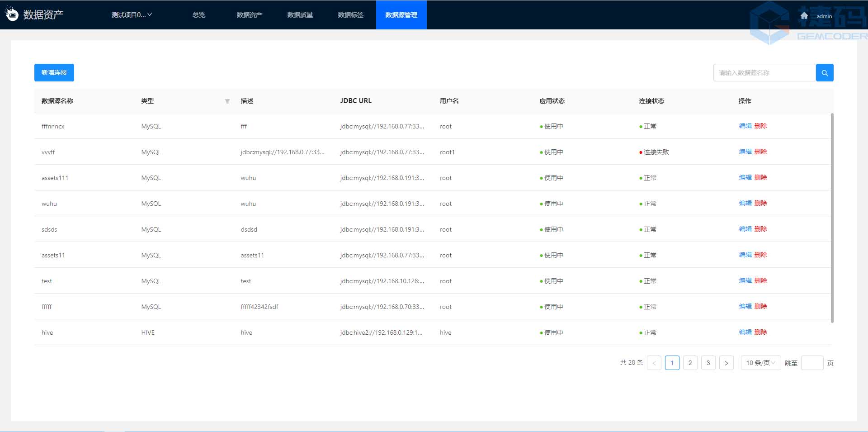868x432 pixels.
Task: Go to page 3
Action: 708,363
